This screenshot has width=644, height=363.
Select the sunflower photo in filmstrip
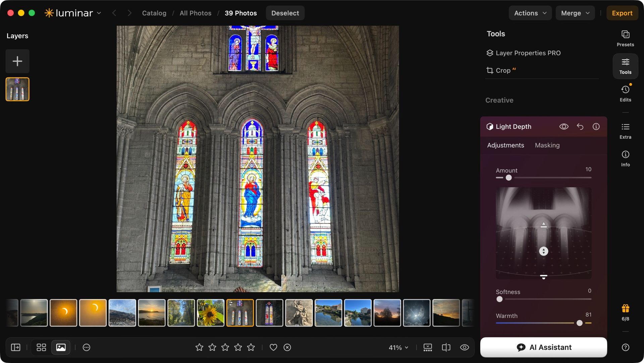click(x=211, y=313)
